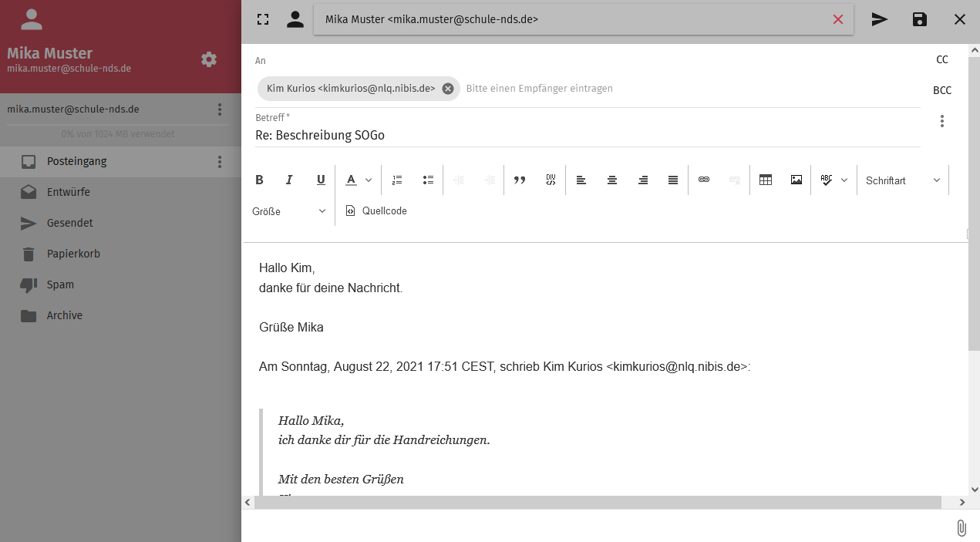This screenshot has width=980, height=542.
Task: Close the compose window
Action: 960,19
